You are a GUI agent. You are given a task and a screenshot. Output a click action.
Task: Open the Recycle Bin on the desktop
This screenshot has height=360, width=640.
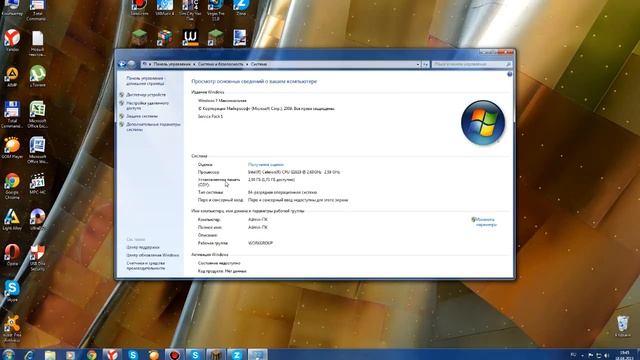coord(622,327)
